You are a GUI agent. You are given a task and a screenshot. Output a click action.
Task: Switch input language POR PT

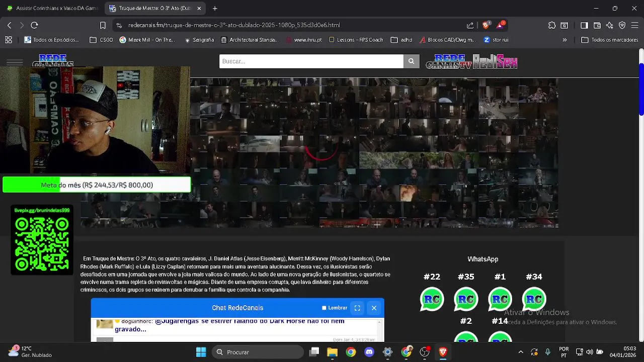(564, 352)
